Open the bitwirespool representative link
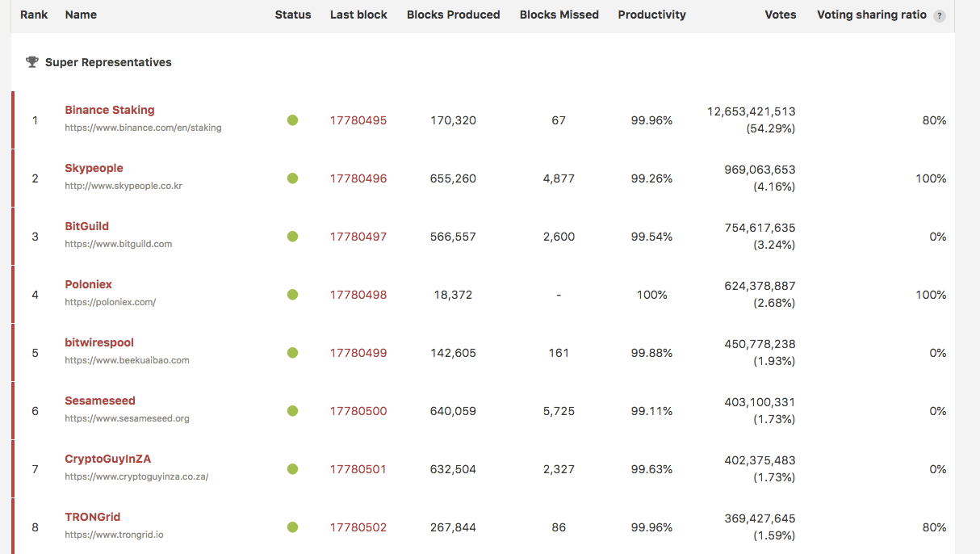The height and width of the screenshot is (554, 980). pyautogui.click(x=99, y=342)
